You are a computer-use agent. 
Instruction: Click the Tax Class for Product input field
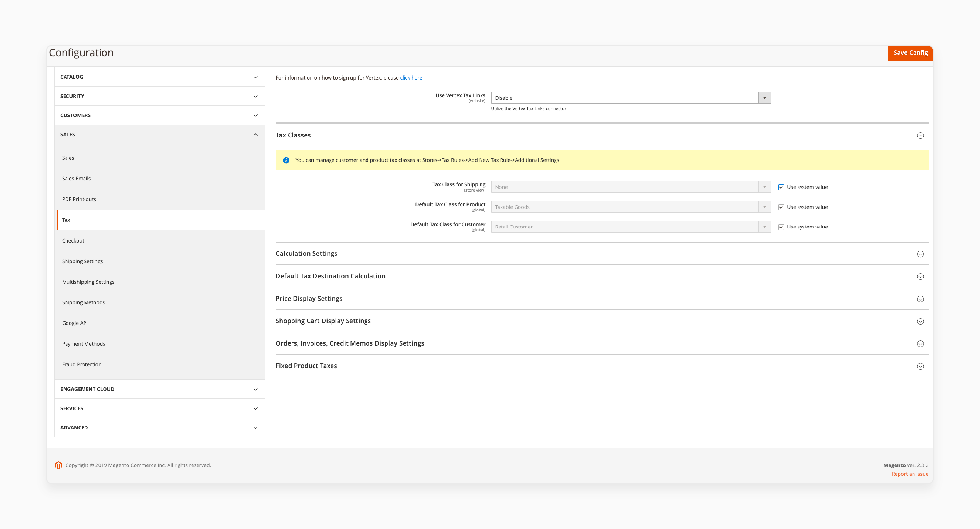(630, 207)
